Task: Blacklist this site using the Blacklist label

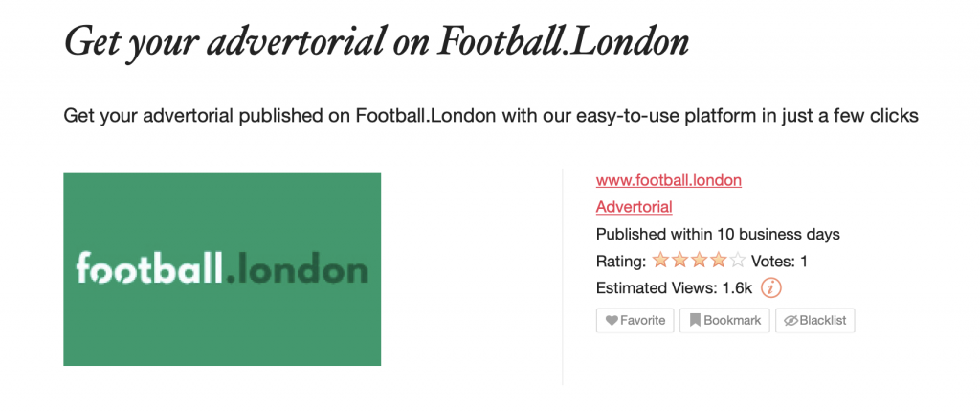Action: (x=822, y=321)
